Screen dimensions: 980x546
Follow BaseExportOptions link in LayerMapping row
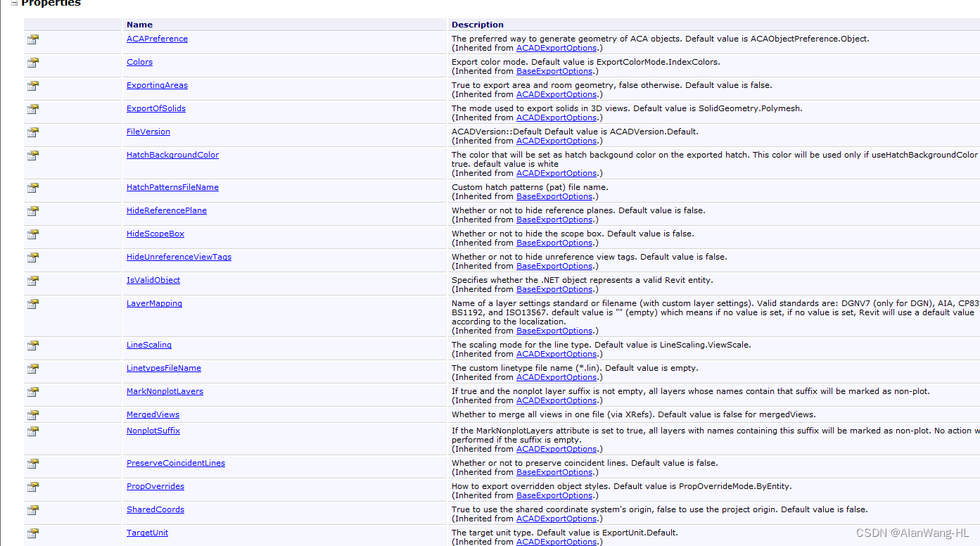coord(554,331)
